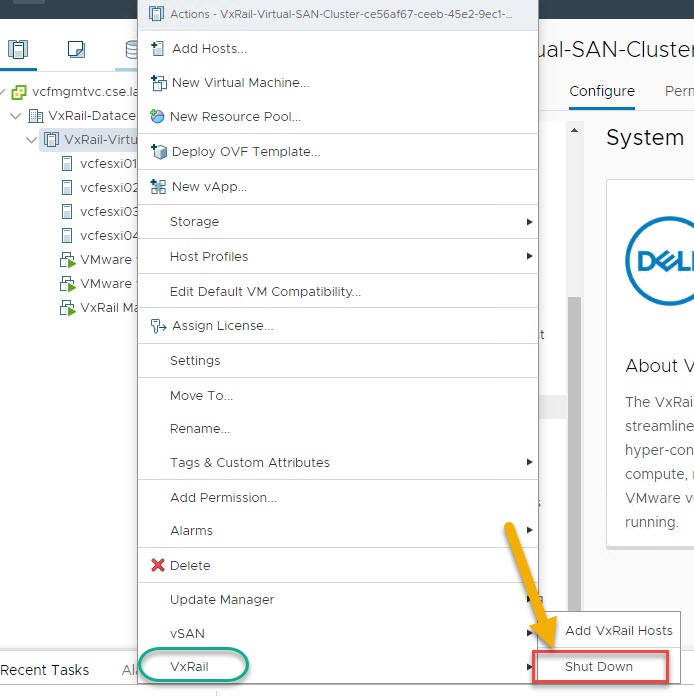Screen dimensions: 694x696
Task: Open the Recent Tasks panel tab
Action: coord(45,671)
